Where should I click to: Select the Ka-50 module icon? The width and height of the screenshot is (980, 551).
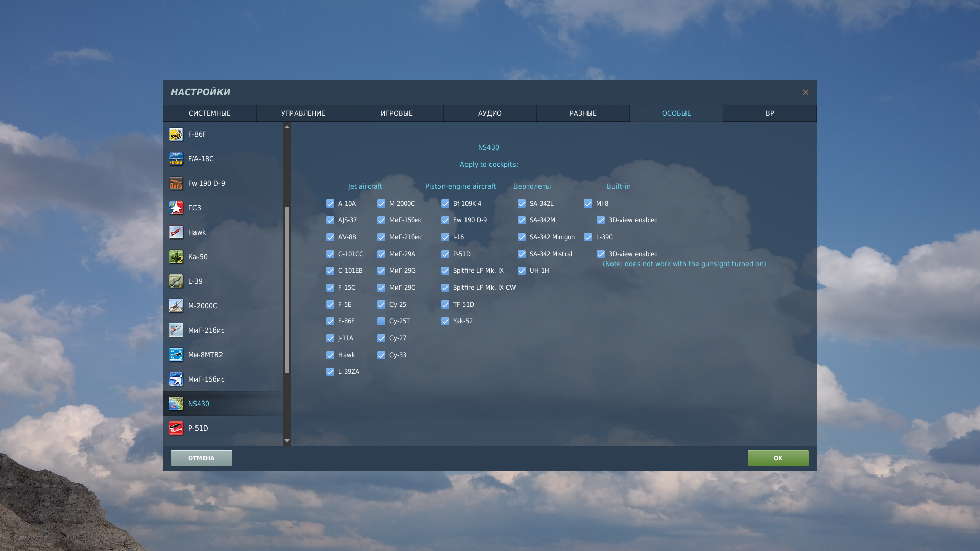pos(176,257)
